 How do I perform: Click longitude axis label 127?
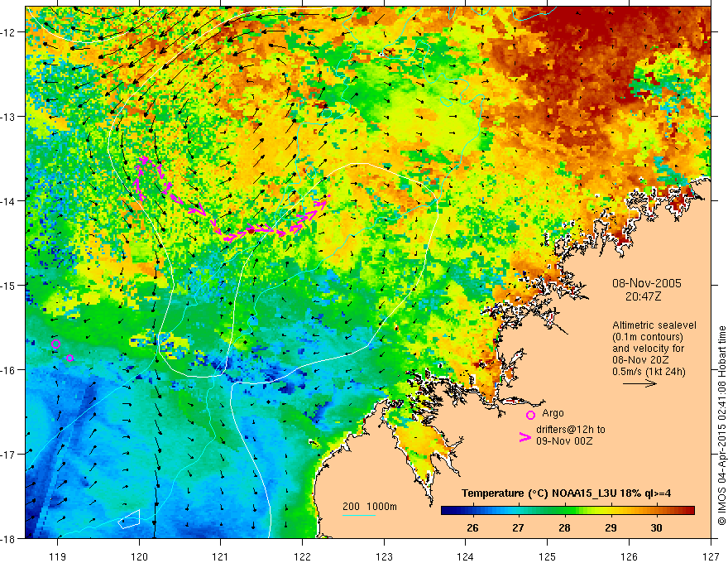(711, 556)
